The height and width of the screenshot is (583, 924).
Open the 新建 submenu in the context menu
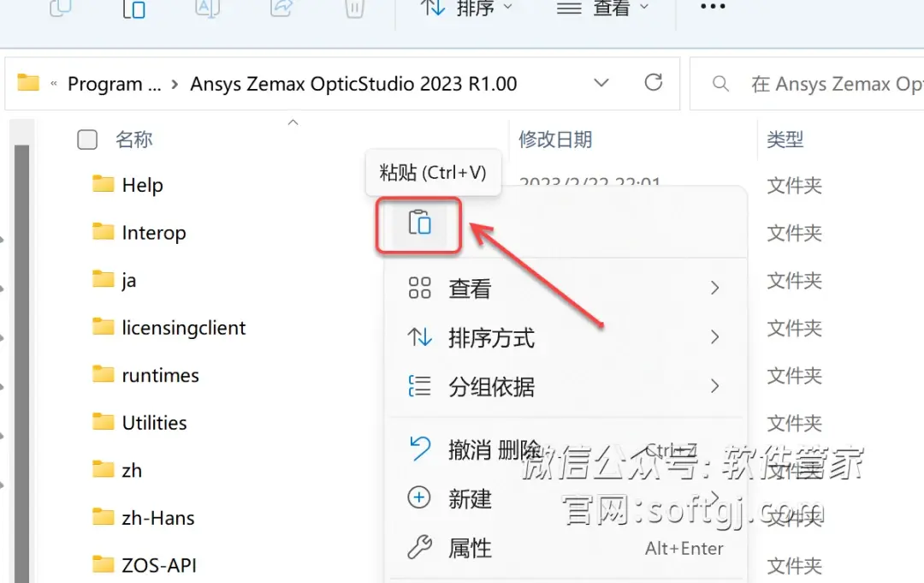pos(565,499)
